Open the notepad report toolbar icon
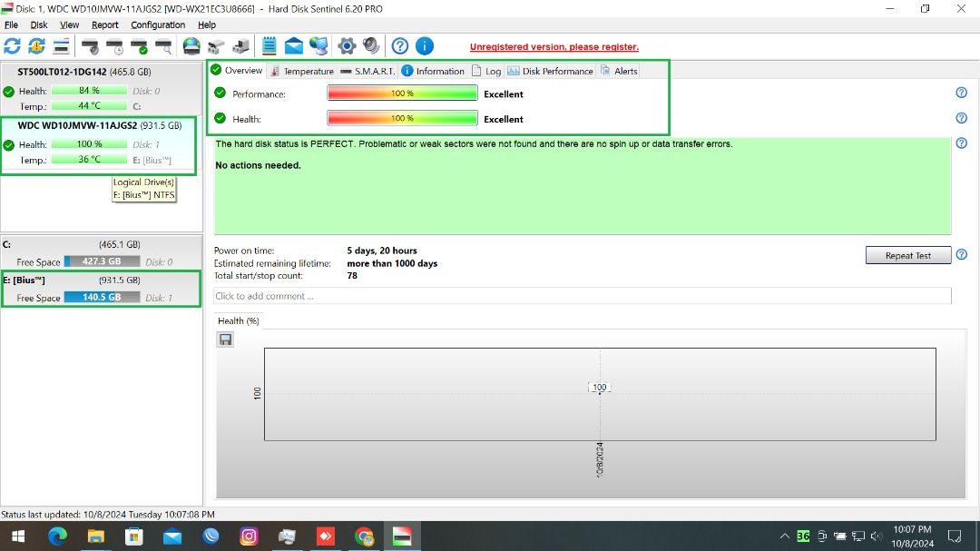The height and width of the screenshot is (551, 980). [x=269, y=45]
